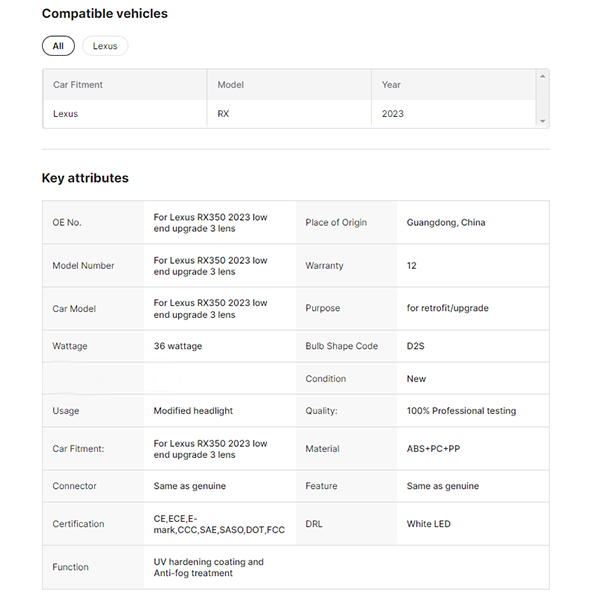Select the RX model cell
The width and height of the screenshot is (600, 600).
pyautogui.click(x=223, y=114)
